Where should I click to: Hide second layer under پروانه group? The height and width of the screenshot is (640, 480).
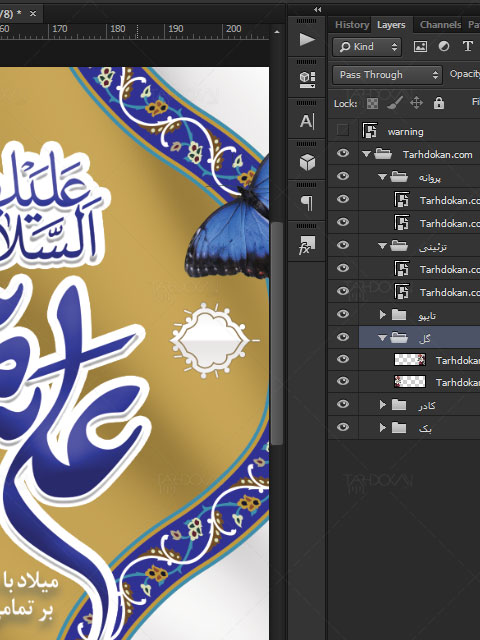343,222
